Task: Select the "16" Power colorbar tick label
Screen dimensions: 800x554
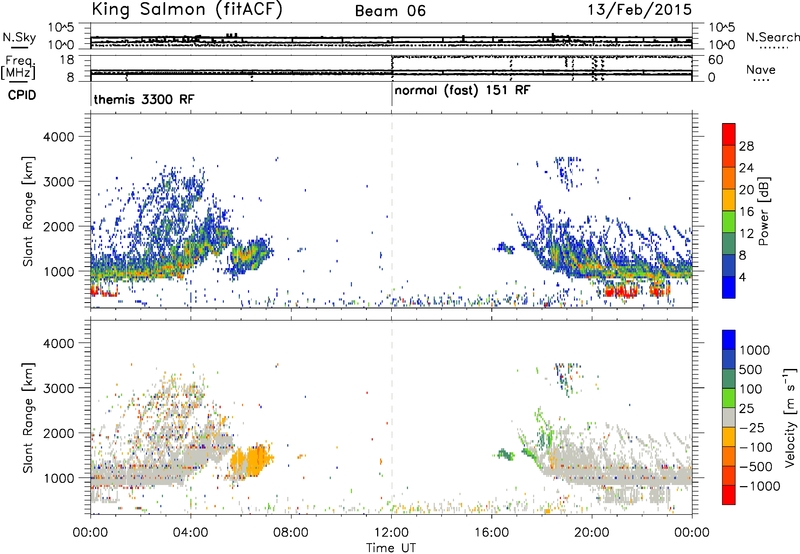Action: click(746, 212)
